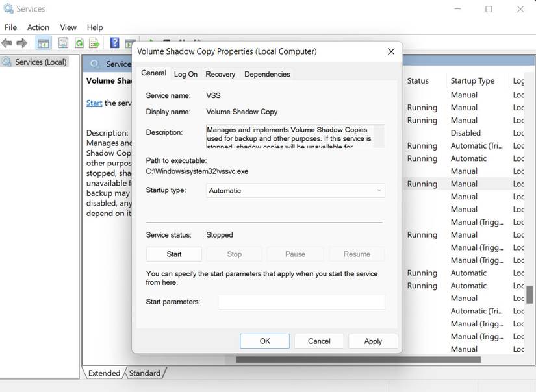Click the Export List toolbar icon

click(x=94, y=43)
